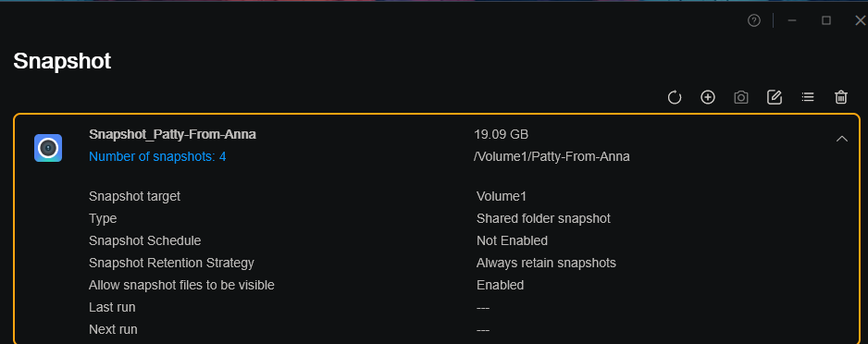Add a new snapshot task
868x344 pixels.
click(x=708, y=97)
